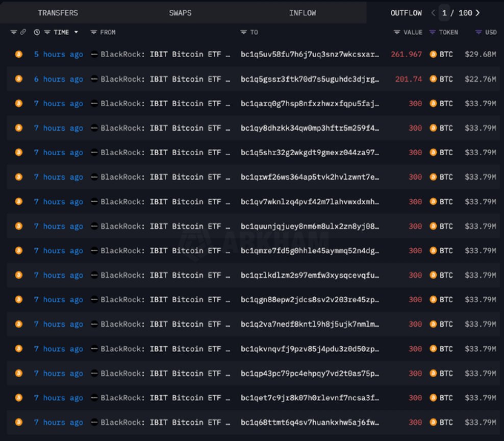Open address bc1qgn88epw2jdcs8sv2v203re45zp

[x=310, y=300]
